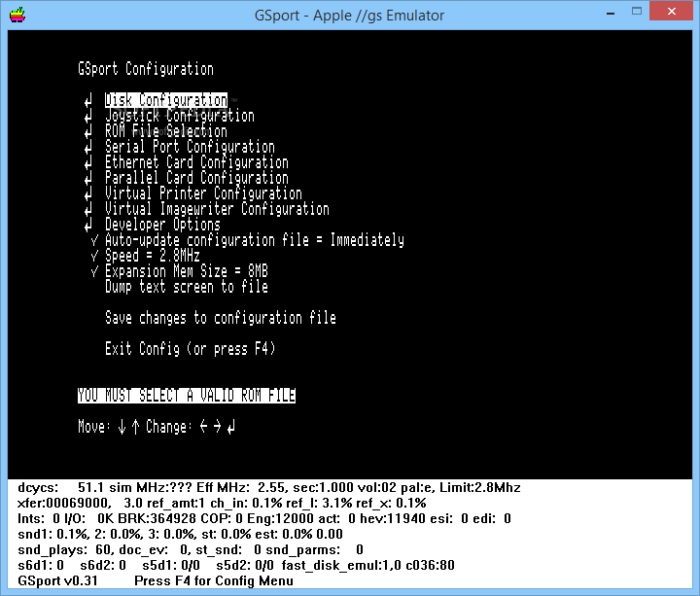Open the Disk Configuration submenu

(166, 100)
